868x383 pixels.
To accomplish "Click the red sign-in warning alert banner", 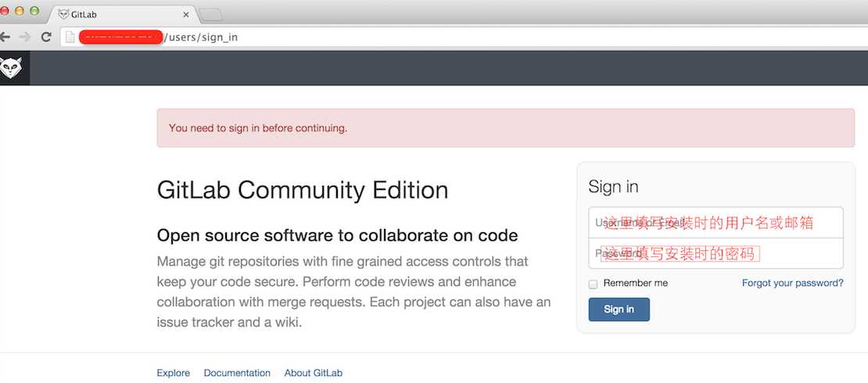I will point(505,128).
